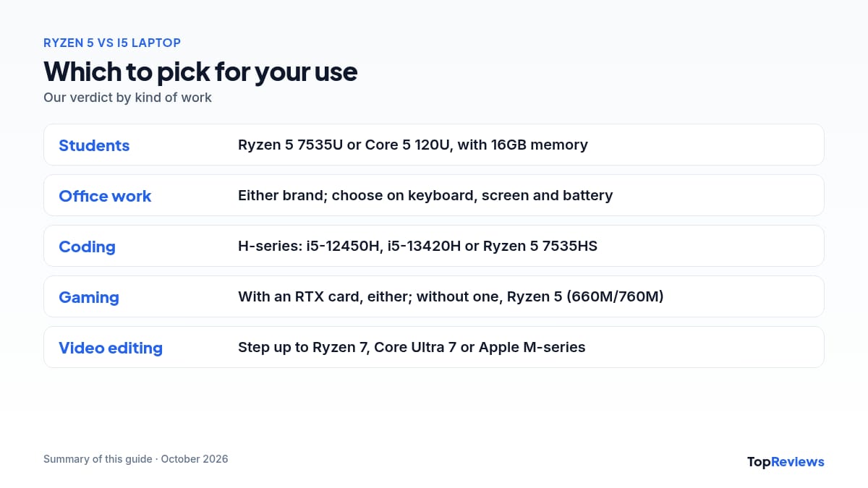Click the TopReviews brand logo

click(786, 462)
